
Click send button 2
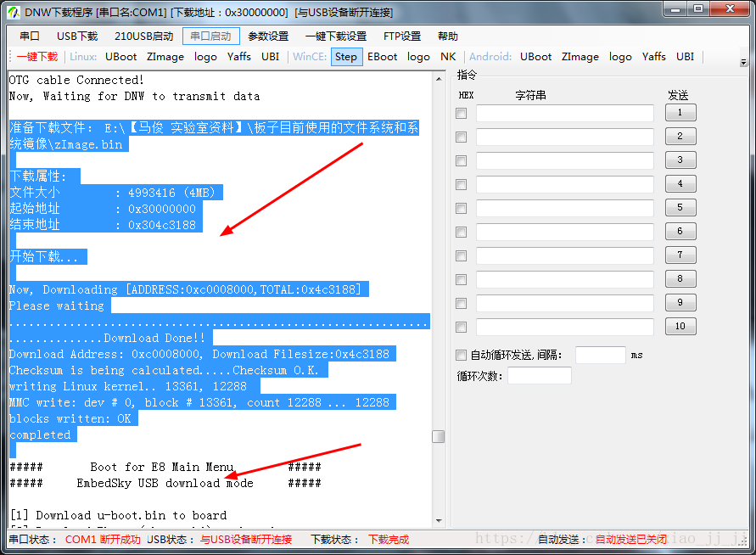[x=680, y=136]
